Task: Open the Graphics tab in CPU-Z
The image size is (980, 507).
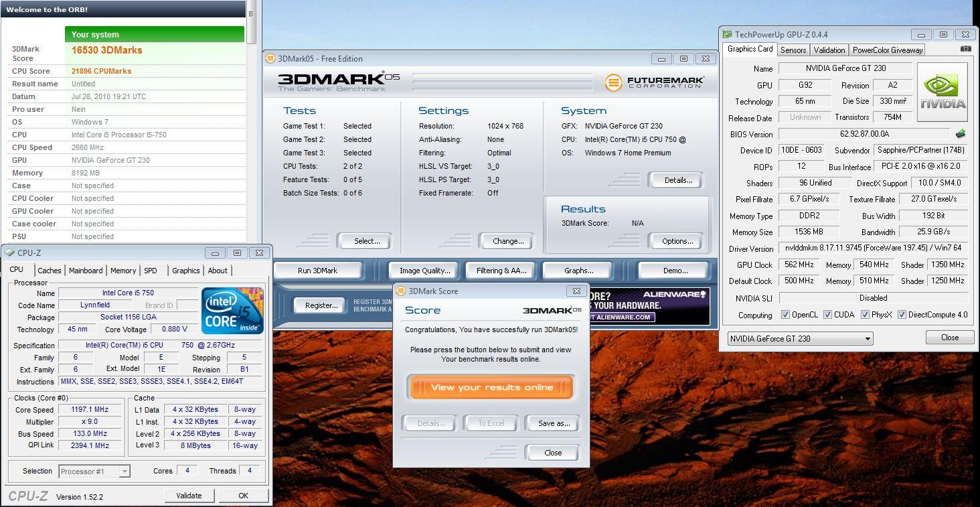Action: point(186,271)
